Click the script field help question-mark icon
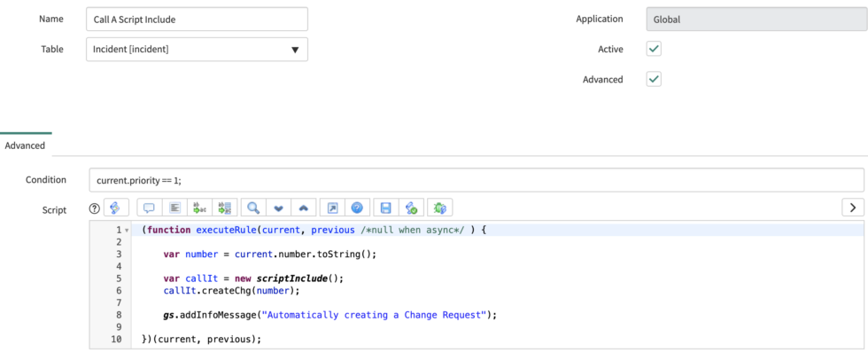The height and width of the screenshot is (353, 868). click(x=94, y=208)
